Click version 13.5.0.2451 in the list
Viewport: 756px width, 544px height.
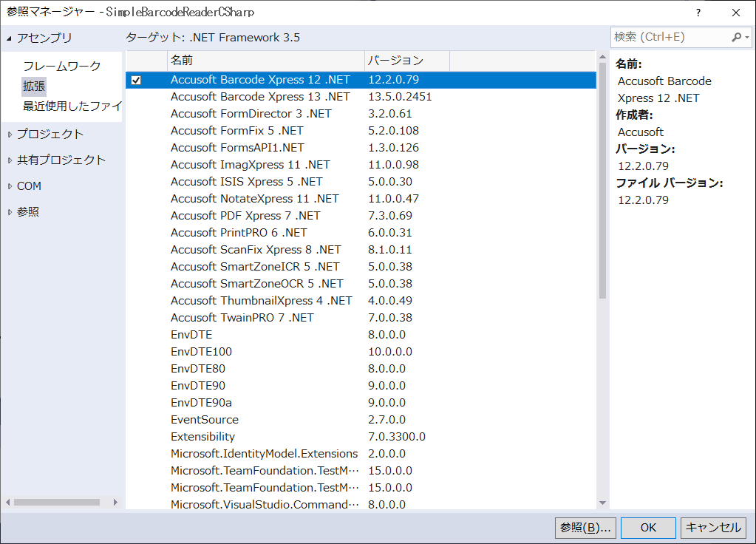(400, 97)
